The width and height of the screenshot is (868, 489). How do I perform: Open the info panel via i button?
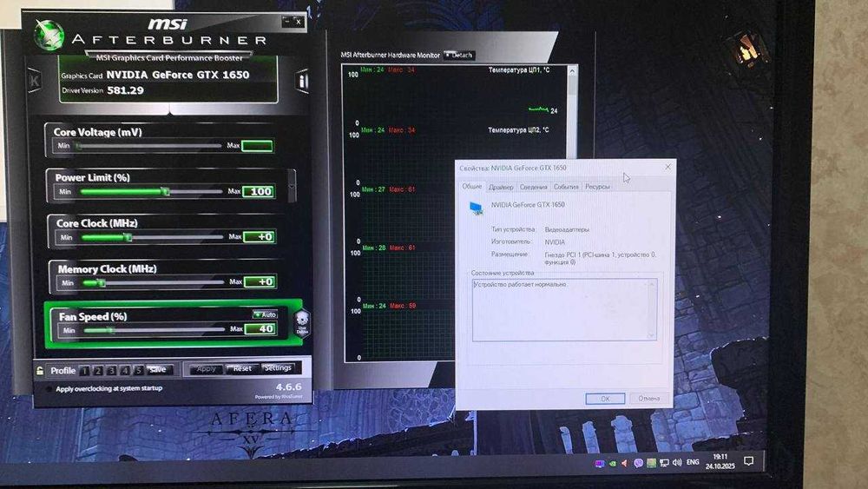pyautogui.click(x=302, y=82)
